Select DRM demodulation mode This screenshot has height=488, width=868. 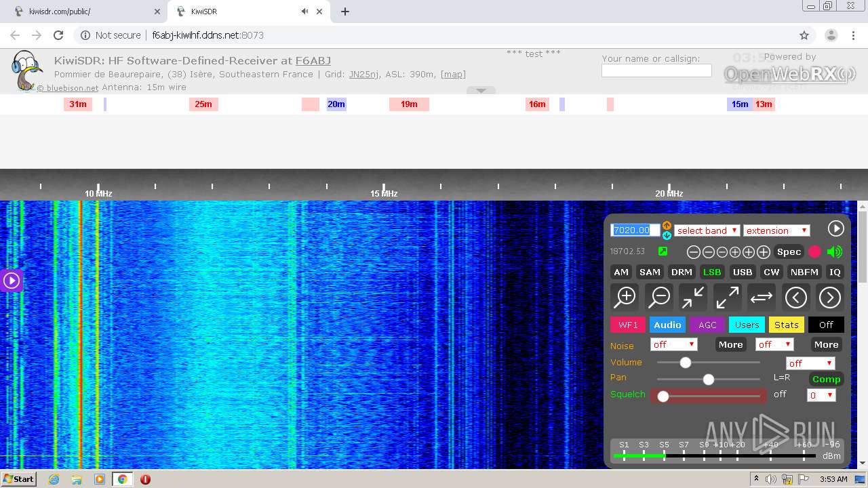point(682,272)
